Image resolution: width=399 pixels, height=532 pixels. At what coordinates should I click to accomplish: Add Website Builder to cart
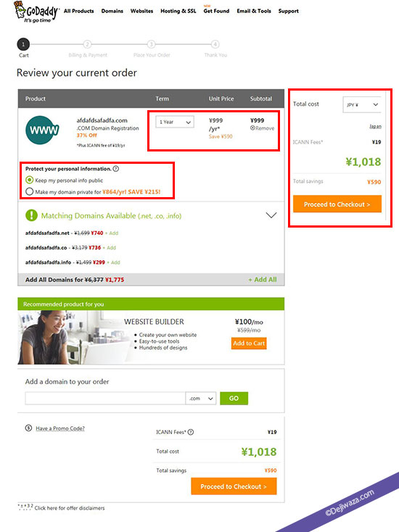tap(249, 343)
